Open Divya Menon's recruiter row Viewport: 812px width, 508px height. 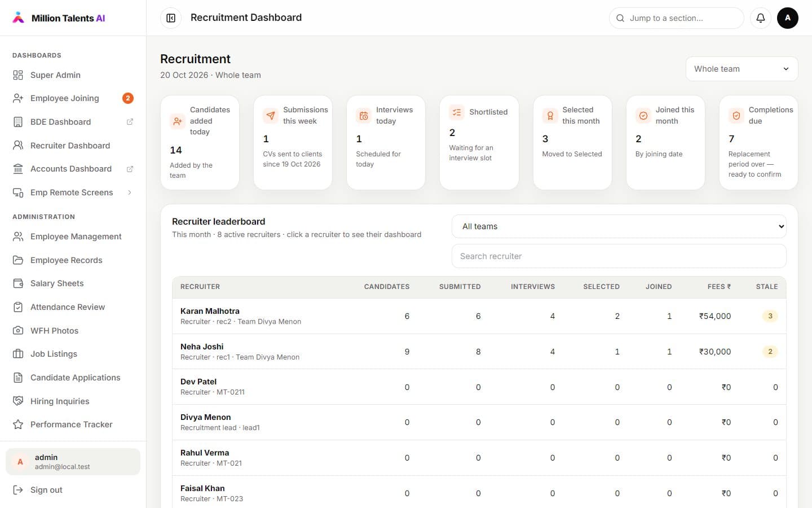tap(479, 422)
